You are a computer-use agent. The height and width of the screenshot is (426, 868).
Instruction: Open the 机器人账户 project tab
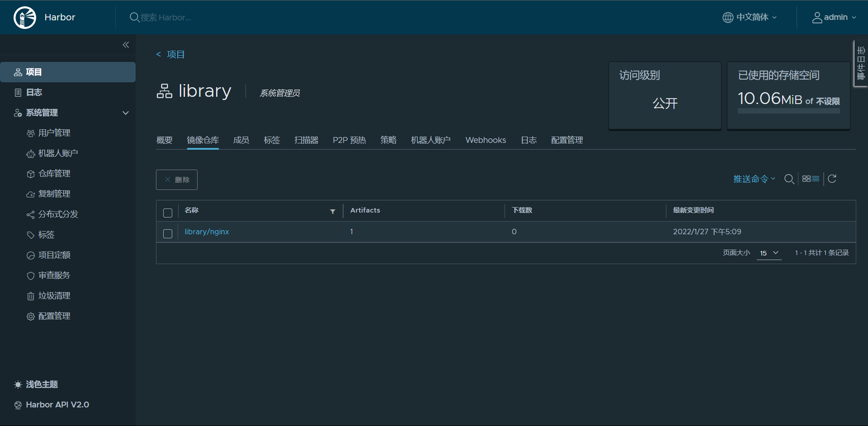click(431, 140)
